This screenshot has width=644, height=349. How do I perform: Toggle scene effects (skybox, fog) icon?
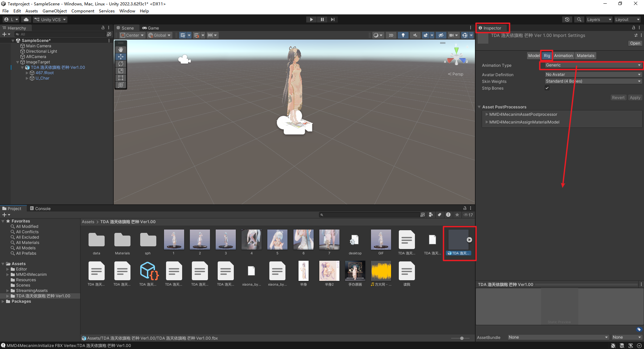[x=425, y=35]
